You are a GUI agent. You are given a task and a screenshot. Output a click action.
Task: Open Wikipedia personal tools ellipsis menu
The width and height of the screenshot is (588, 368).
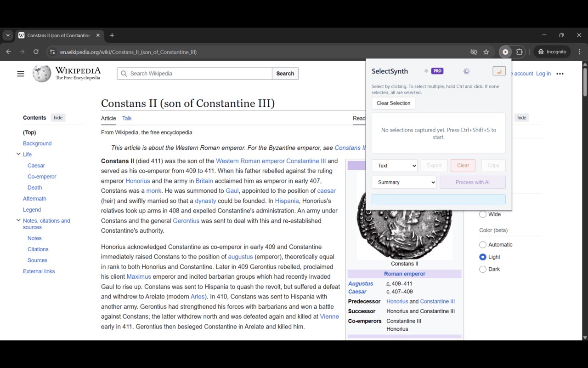tap(560, 74)
